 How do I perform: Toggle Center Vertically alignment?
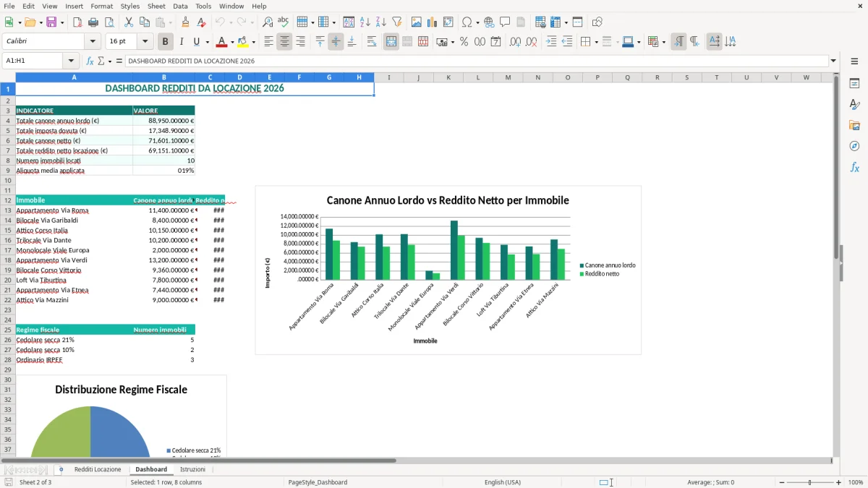tap(336, 41)
